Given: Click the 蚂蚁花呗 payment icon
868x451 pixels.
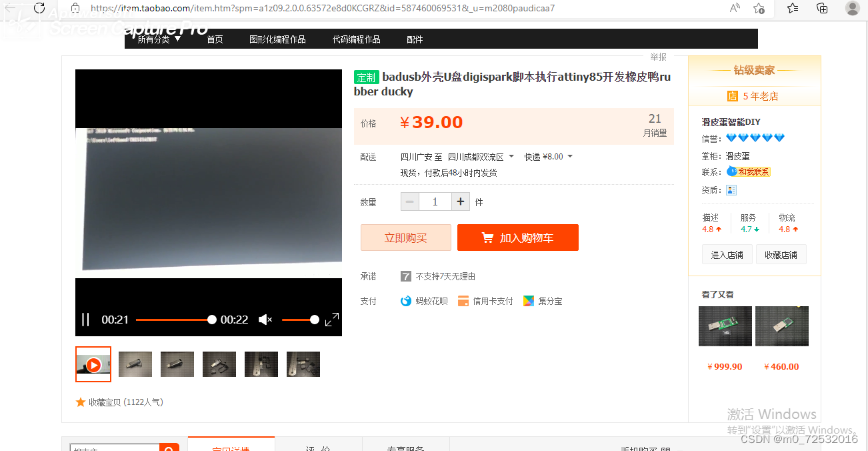Looking at the screenshot, I should (406, 301).
